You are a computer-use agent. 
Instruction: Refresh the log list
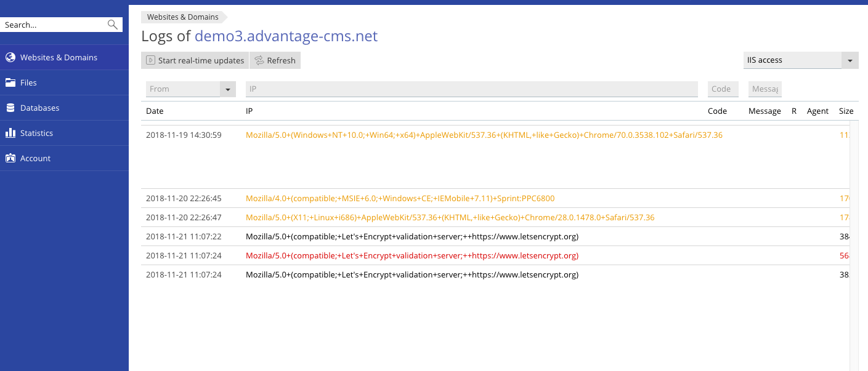pyautogui.click(x=275, y=60)
